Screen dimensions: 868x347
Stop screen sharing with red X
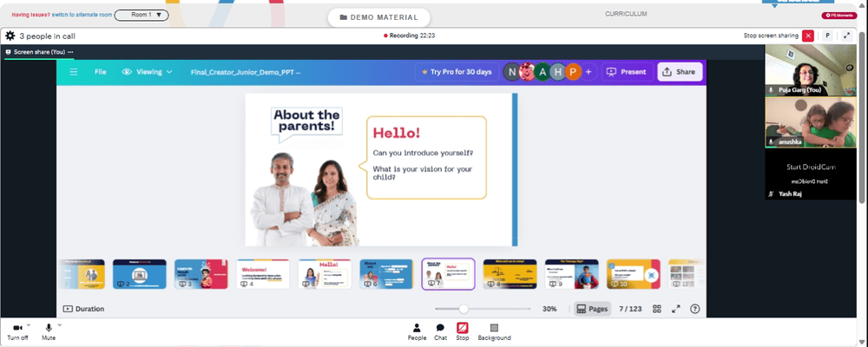tap(808, 36)
